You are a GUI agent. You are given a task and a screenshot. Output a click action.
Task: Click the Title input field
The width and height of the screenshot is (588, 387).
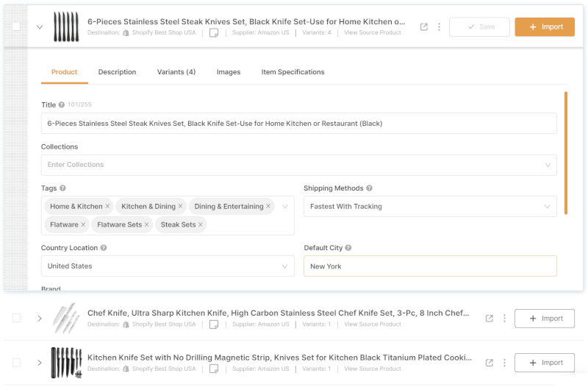(299, 124)
